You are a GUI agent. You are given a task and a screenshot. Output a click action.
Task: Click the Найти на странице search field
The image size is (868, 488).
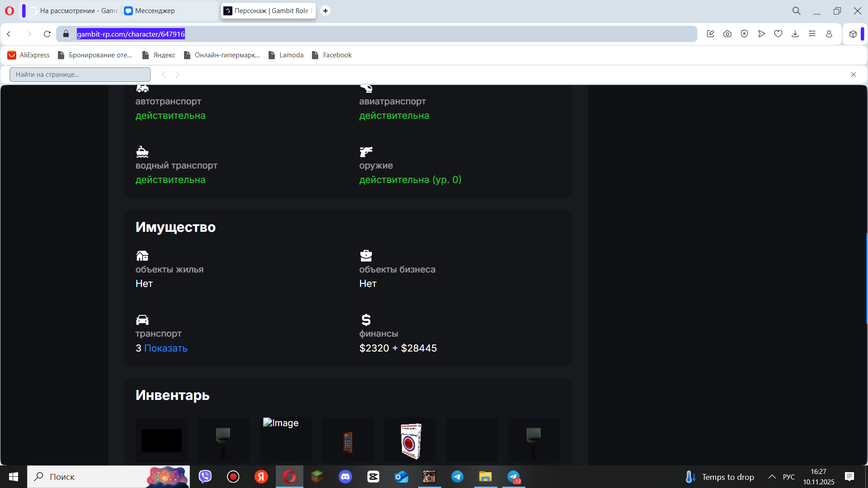(80, 75)
